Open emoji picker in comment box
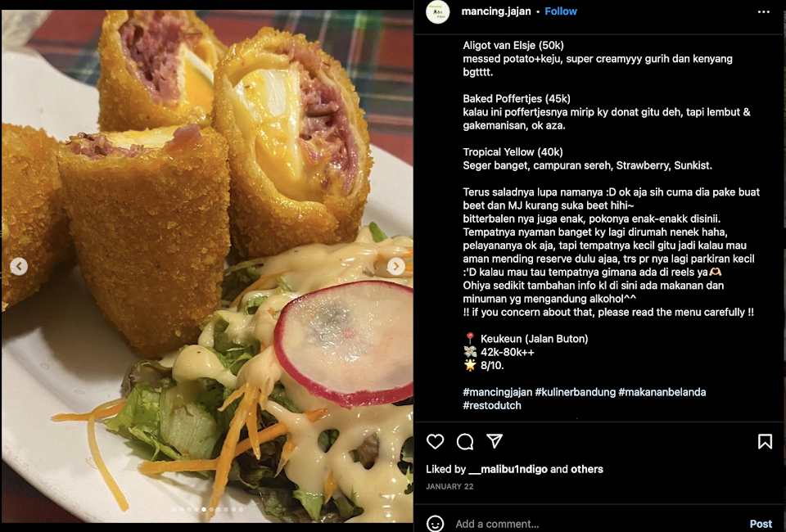Image resolution: width=786 pixels, height=532 pixels. 435,524
